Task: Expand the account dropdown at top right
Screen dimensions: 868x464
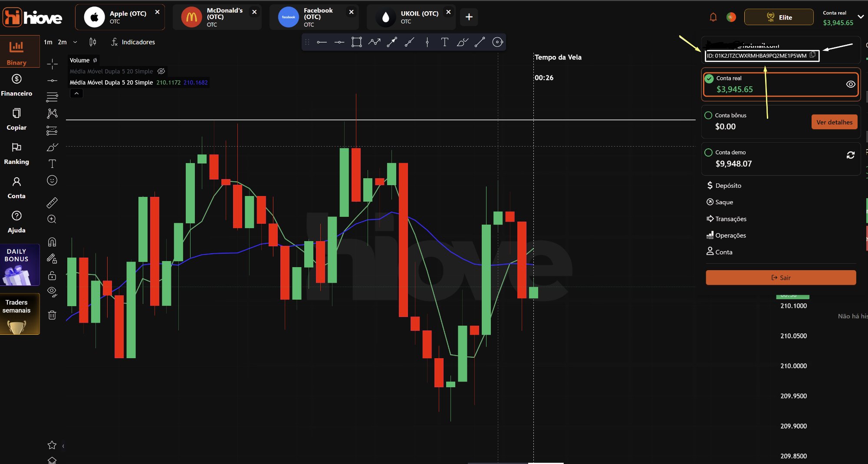Action: [860, 17]
